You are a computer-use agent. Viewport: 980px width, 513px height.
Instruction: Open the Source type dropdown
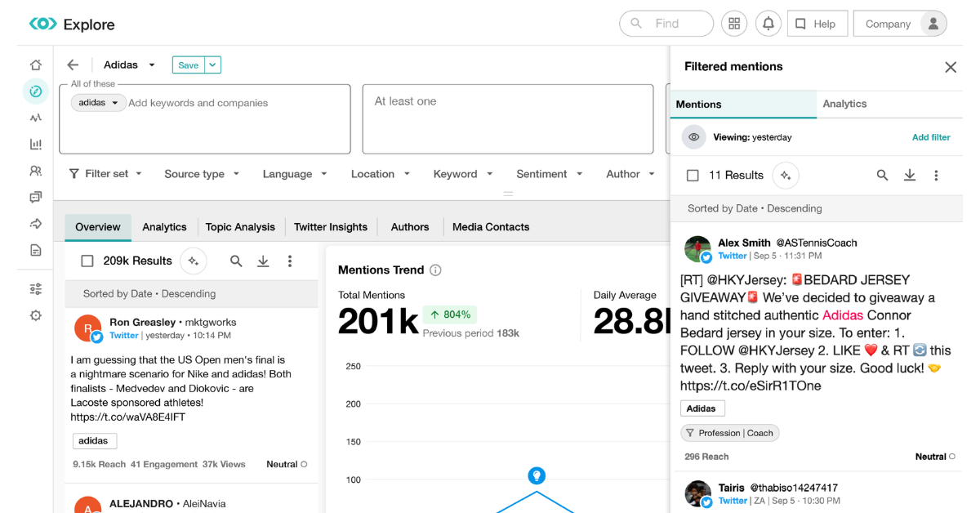(x=202, y=174)
